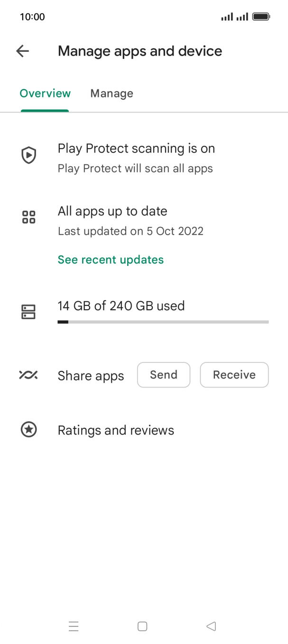The width and height of the screenshot is (288, 644).
Task: Switch to the Manage tab
Action: 111,94
